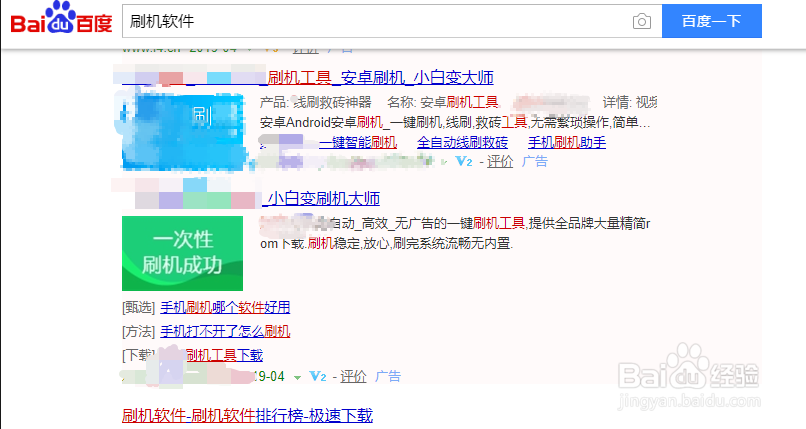Image resolution: width=806 pixels, height=429 pixels.
Task: Click 广告 label of the first ad
Action: tap(535, 162)
